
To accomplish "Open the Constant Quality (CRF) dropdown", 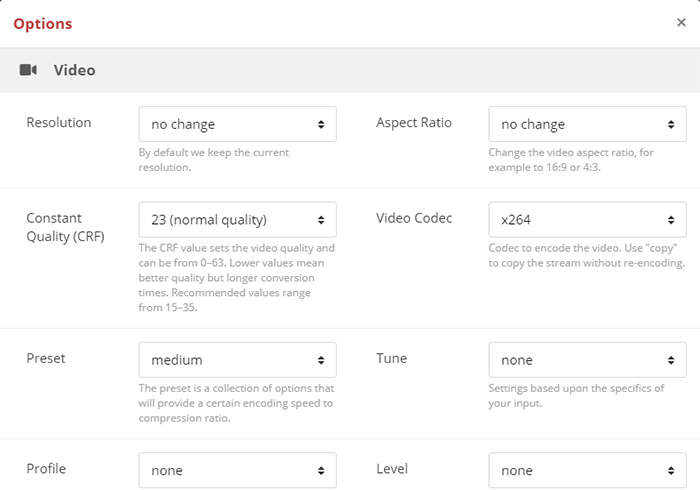I will click(x=238, y=220).
